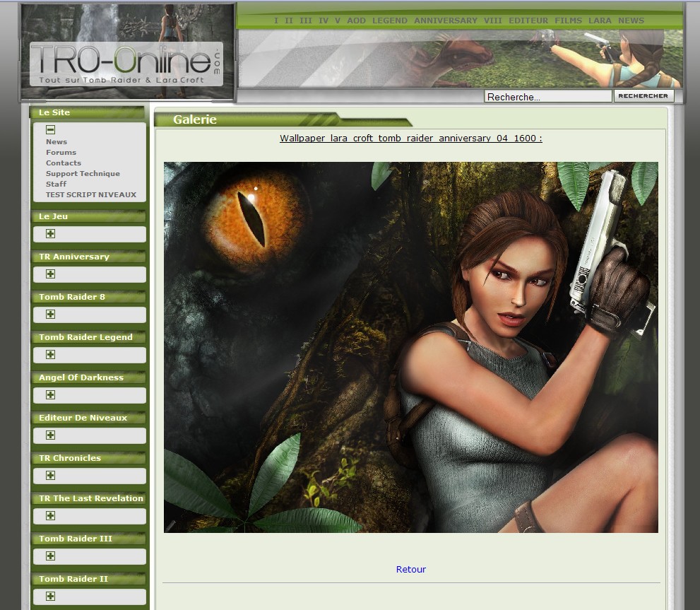Expand the Tomb Raider 8 section
Screen dimensions: 700x610
point(50,314)
